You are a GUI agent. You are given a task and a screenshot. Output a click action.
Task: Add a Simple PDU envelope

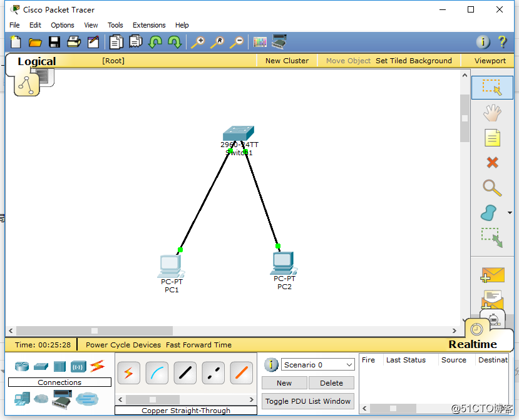click(492, 275)
